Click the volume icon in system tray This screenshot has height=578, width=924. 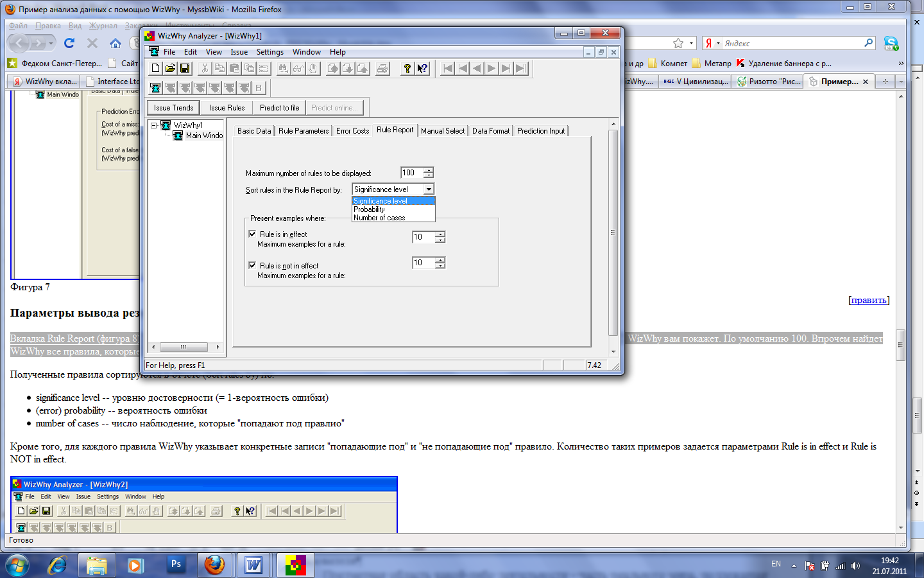(855, 566)
